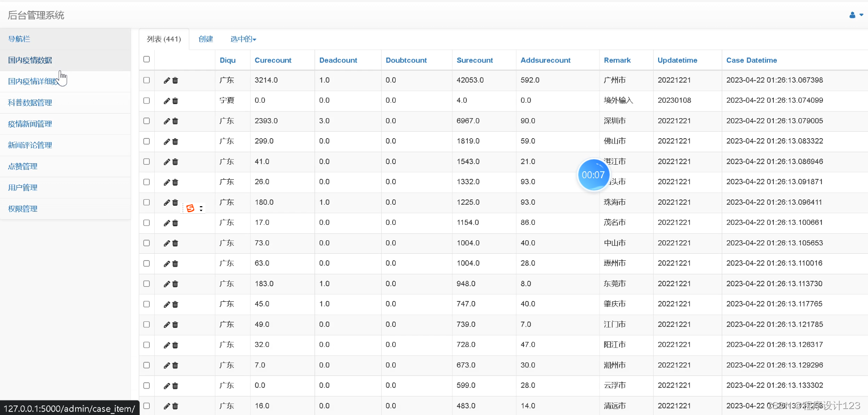Delete the 湛江市 row with trash icon
Image resolution: width=868 pixels, height=415 pixels.
pos(175,162)
